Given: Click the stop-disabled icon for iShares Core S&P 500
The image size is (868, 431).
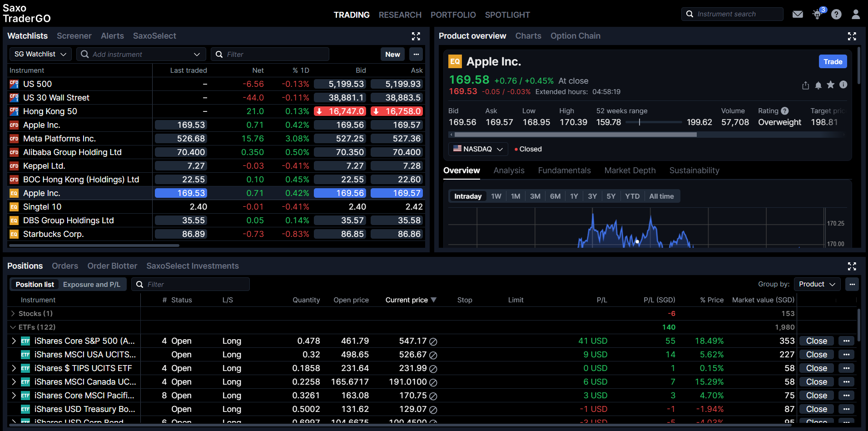Looking at the screenshot, I should click(433, 341).
